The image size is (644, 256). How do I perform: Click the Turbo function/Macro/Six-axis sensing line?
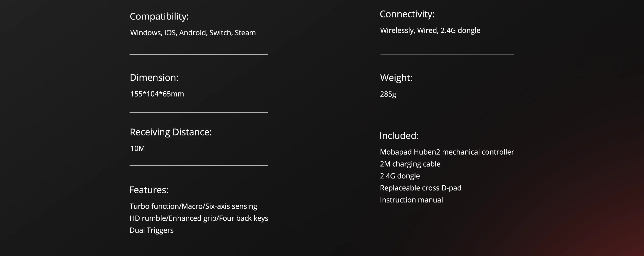[193, 206]
